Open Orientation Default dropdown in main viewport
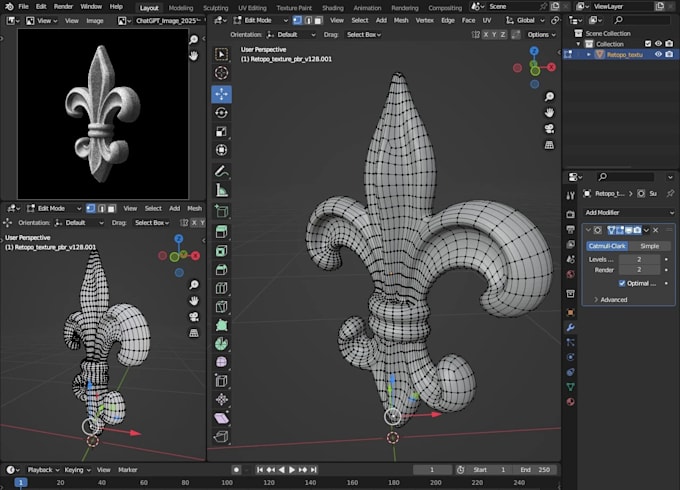 (x=291, y=35)
